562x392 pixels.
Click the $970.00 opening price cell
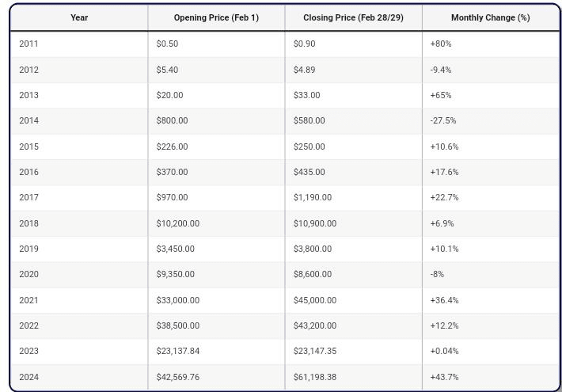pos(172,197)
